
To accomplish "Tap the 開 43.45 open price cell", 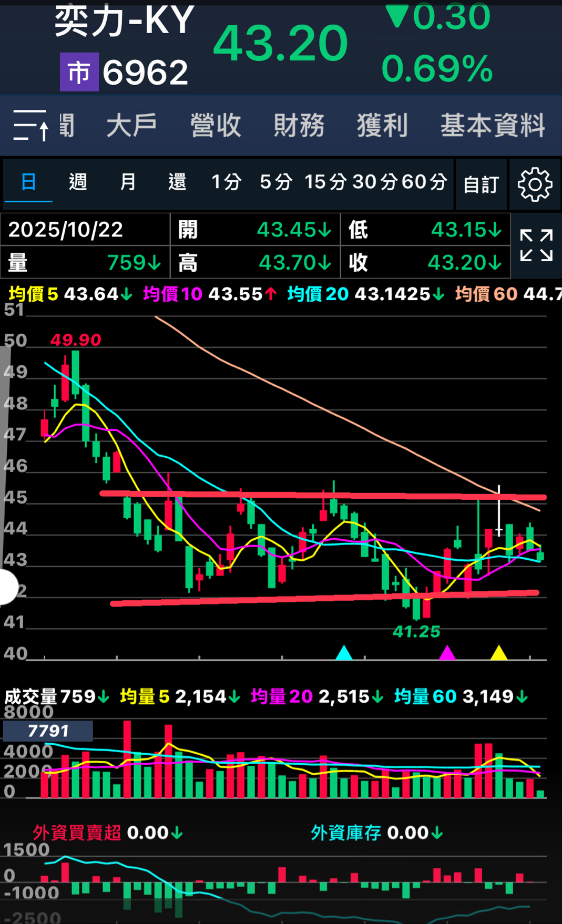I will [256, 230].
